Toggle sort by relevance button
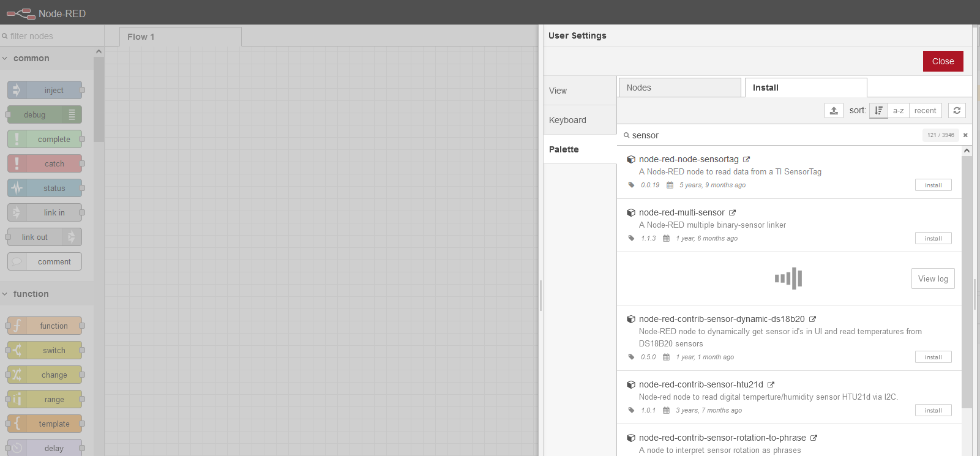The width and height of the screenshot is (980, 456). tap(878, 110)
